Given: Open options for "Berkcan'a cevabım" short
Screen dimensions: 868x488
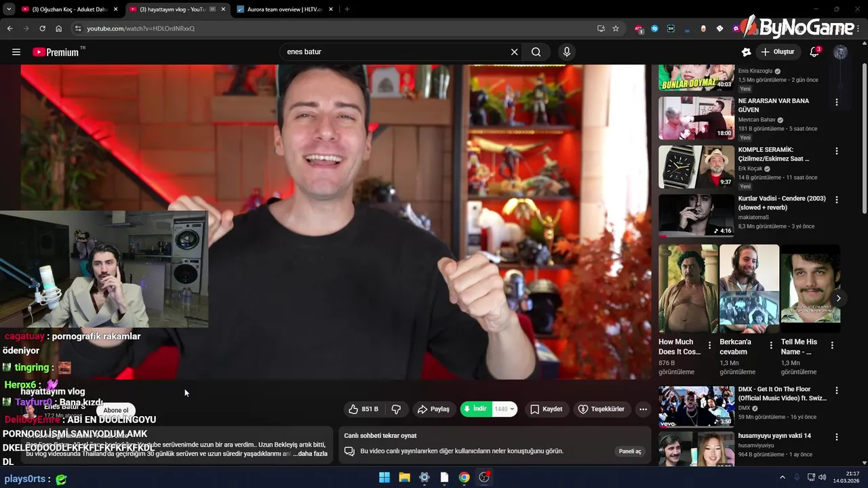Looking at the screenshot, I should [x=771, y=346].
